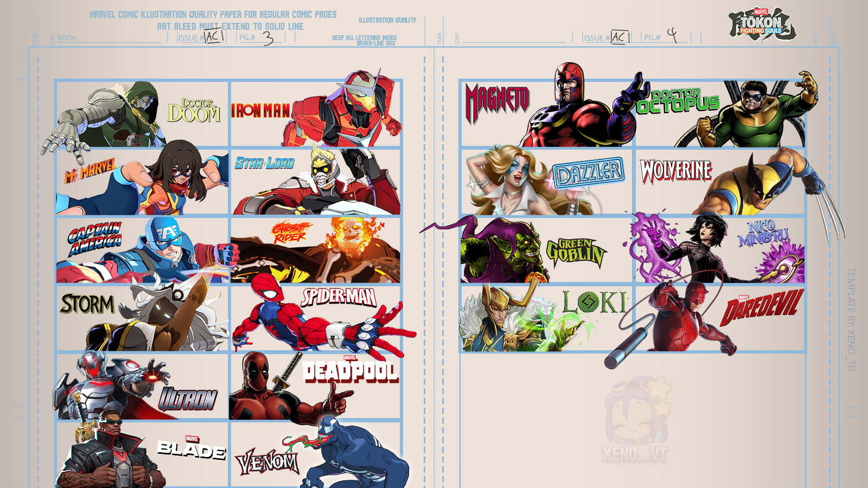Choose the Venom character panel
868x488 pixels.
[x=316, y=455]
